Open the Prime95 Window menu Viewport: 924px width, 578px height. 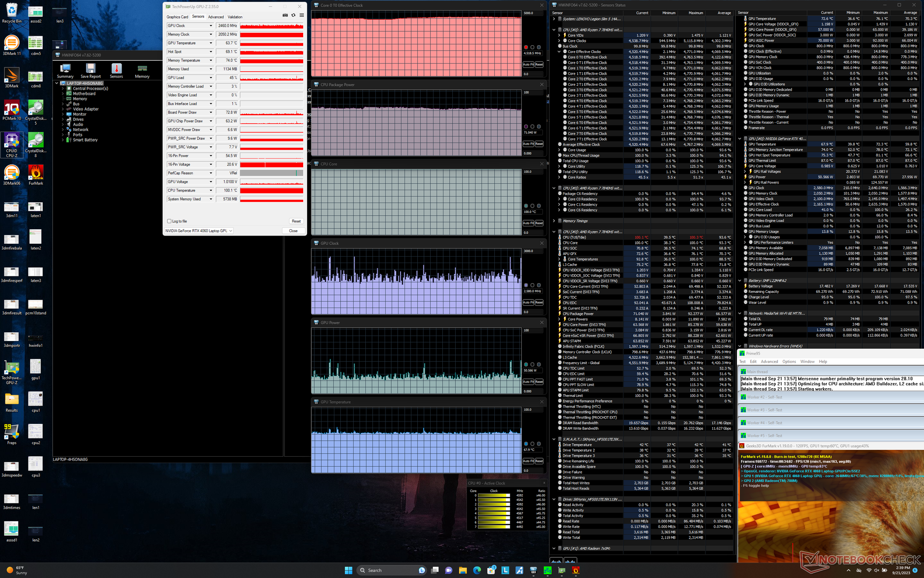(807, 361)
